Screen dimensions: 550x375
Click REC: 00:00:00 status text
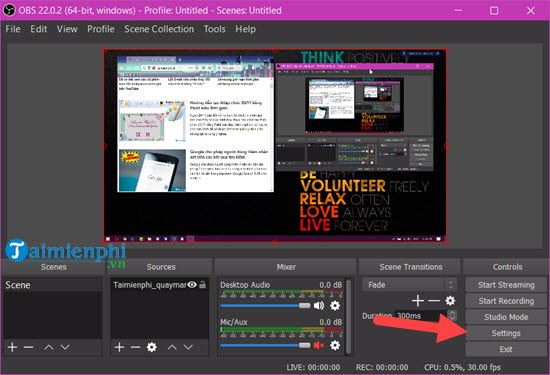click(x=382, y=367)
